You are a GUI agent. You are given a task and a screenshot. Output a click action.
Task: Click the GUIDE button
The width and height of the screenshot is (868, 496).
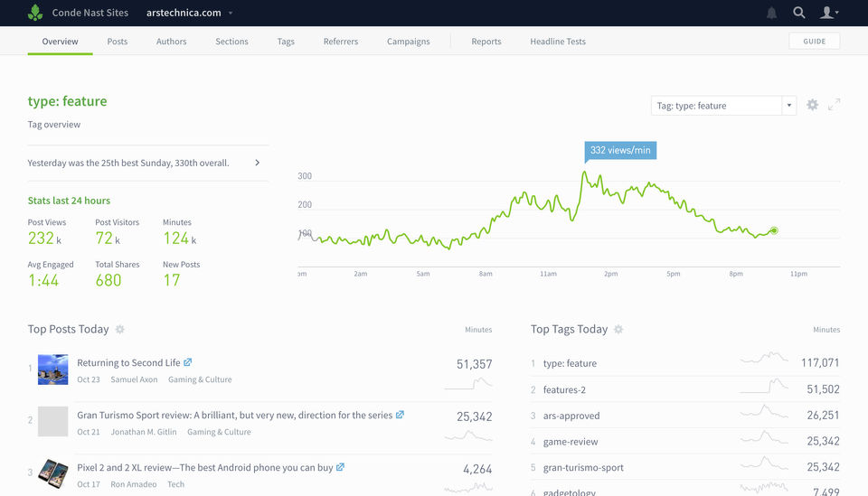click(x=815, y=41)
